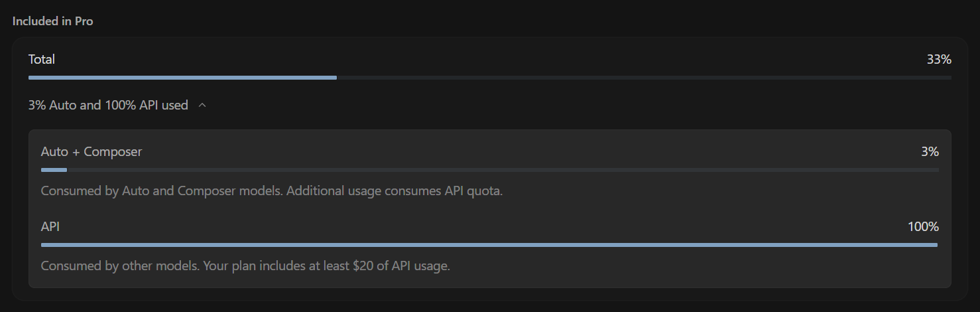Click the "100% API used" part of summary
The height and width of the screenshot is (312, 980).
point(147,105)
